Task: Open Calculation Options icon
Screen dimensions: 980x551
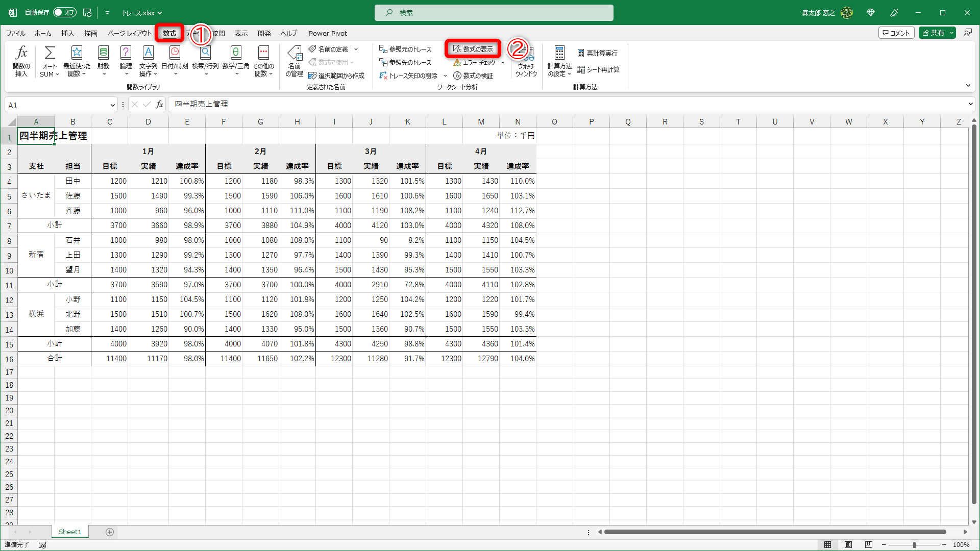Action: click(559, 53)
